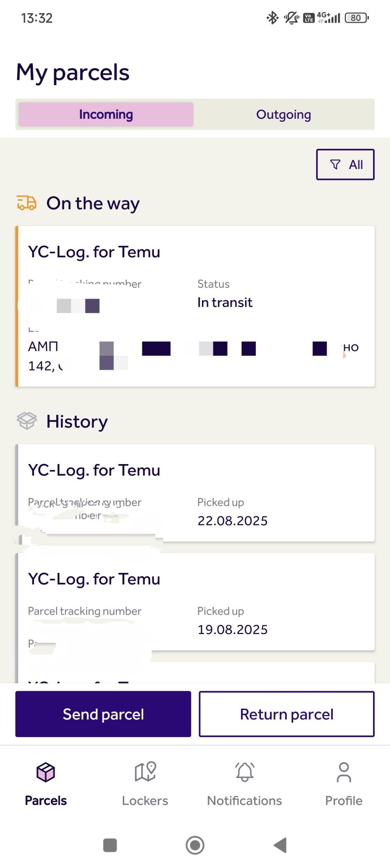Open the All filter dropdown
This screenshot has height=868, width=390.
(345, 164)
